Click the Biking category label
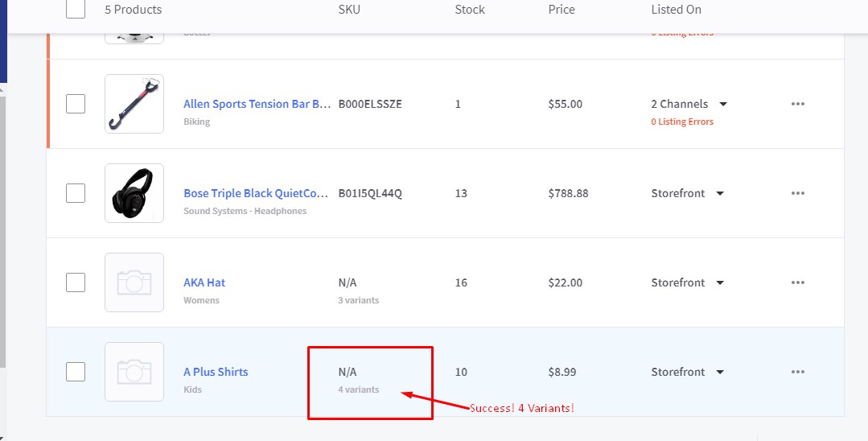 click(196, 122)
